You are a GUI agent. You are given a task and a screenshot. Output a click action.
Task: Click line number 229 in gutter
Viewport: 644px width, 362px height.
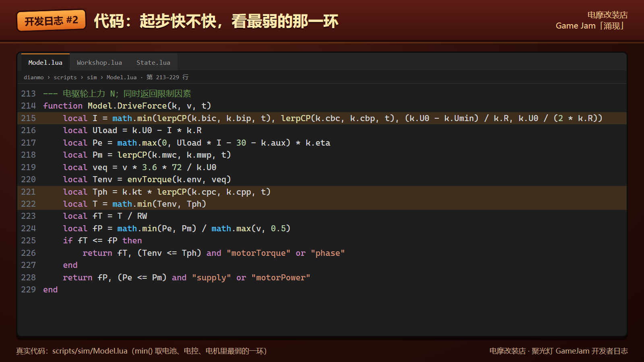pos(28,290)
